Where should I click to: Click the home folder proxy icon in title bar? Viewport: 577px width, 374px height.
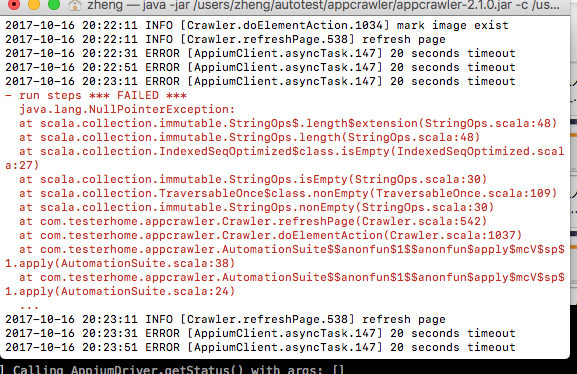tap(75, 5)
